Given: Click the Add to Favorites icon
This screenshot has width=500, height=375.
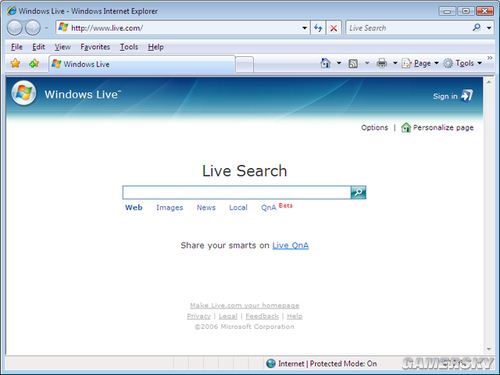Looking at the screenshot, I should tap(34, 63).
